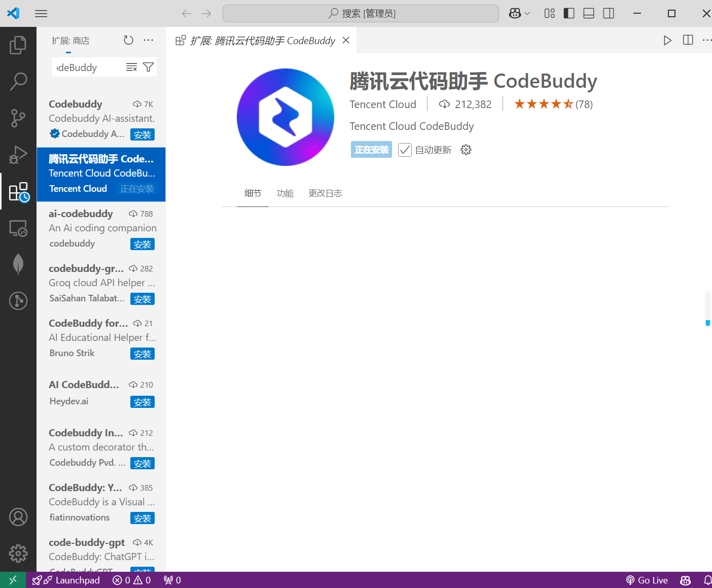
Task: Split the editor to the right
Action: 688,40
